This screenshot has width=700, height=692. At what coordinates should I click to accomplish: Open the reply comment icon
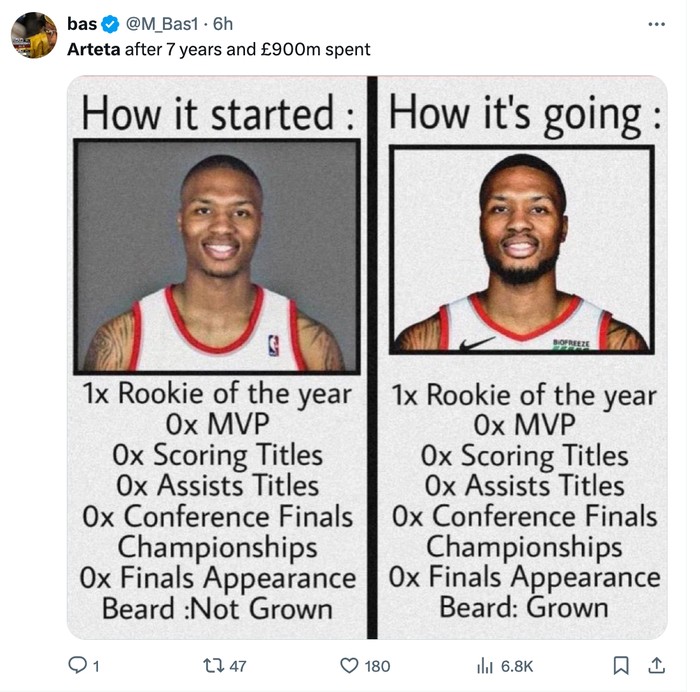coord(77,665)
